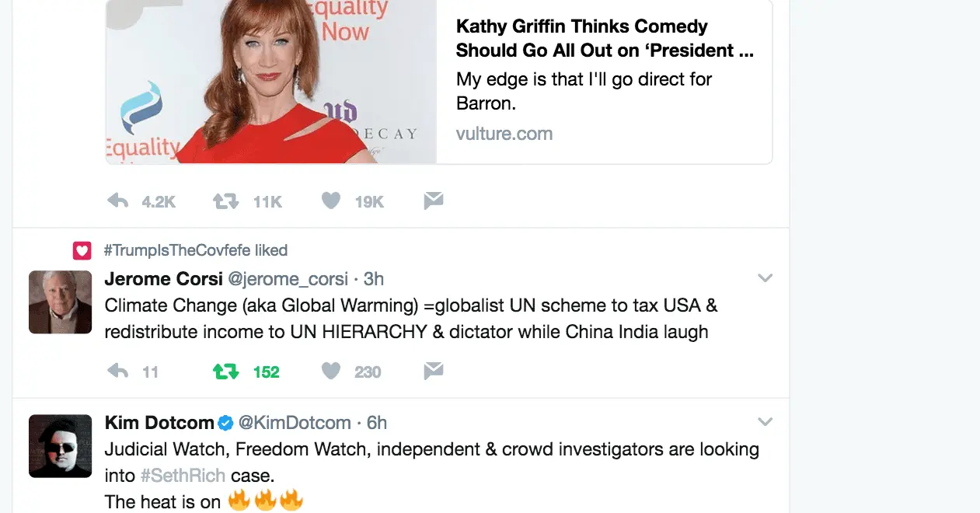This screenshot has height=513, width=980.
Task: Reply to Jerome Corsi's tweet
Action: pyautogui.click(x=118, y=372)
